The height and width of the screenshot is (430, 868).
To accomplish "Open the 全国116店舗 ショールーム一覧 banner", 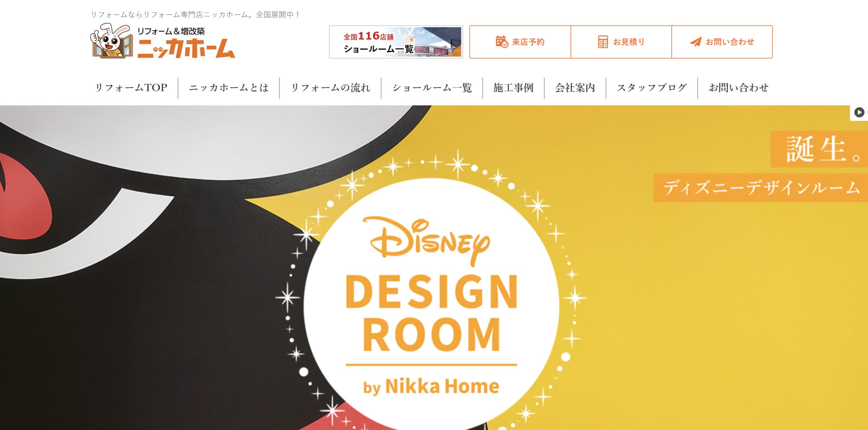I will tap(396, 42).
